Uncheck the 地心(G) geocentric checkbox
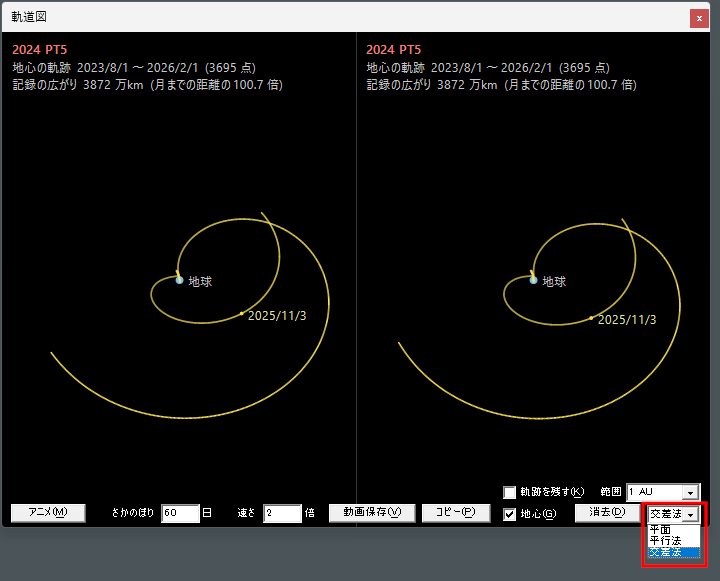This screenshot has width=720, height=581. click(x=510, y=514)
